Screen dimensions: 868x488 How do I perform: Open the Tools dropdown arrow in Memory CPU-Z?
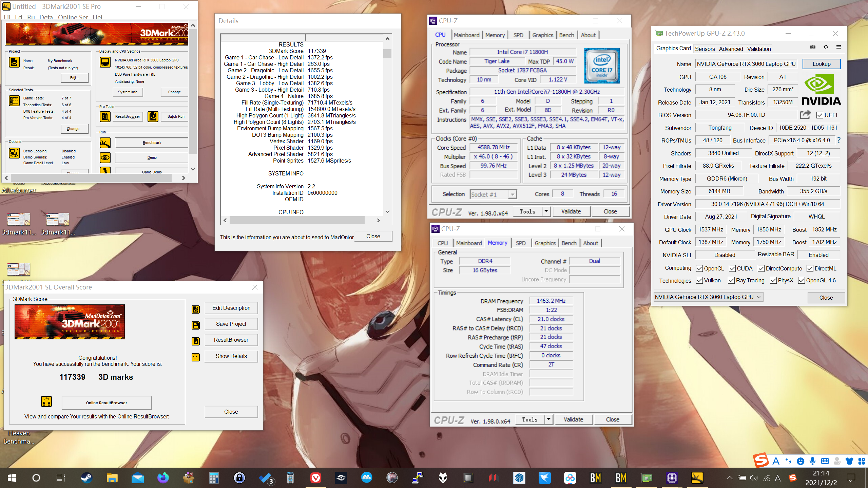tap(548, 419)
